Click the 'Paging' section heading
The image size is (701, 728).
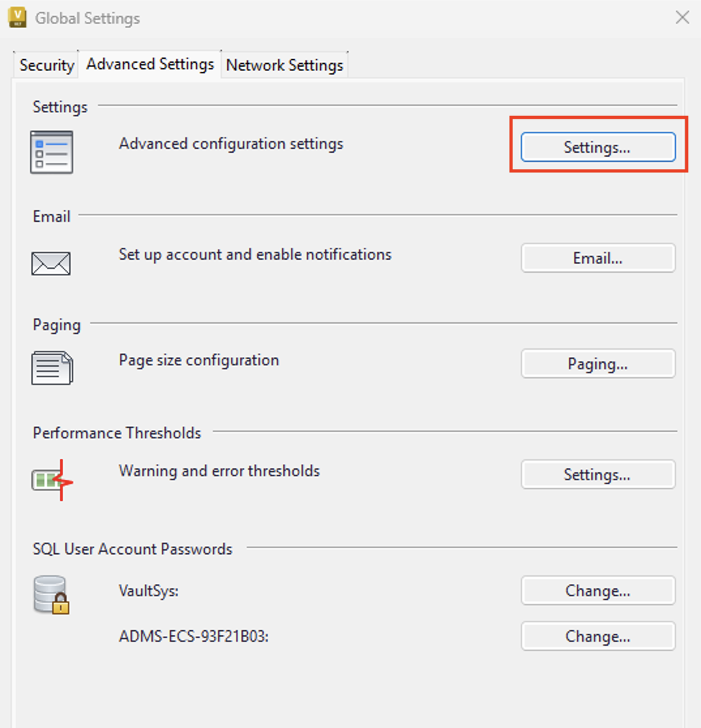(x=57, y=325)
